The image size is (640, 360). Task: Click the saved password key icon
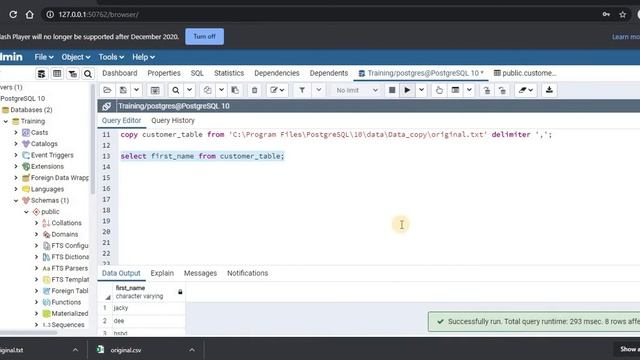[606, 15]
